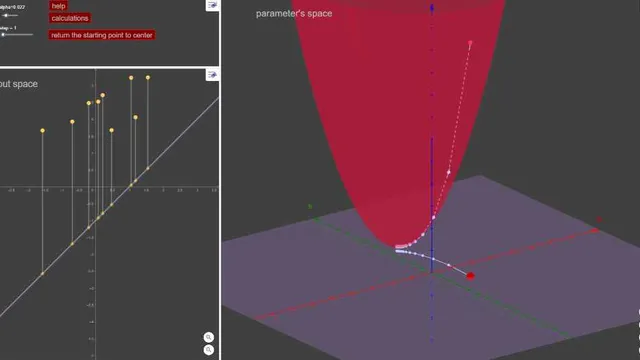
Task: Click return the starting point to center
Action: (x=102, y=35)
